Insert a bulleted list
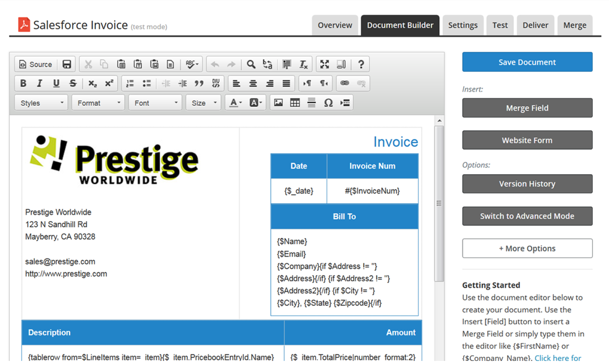The image size is (609, 364). tap(147, 83)
